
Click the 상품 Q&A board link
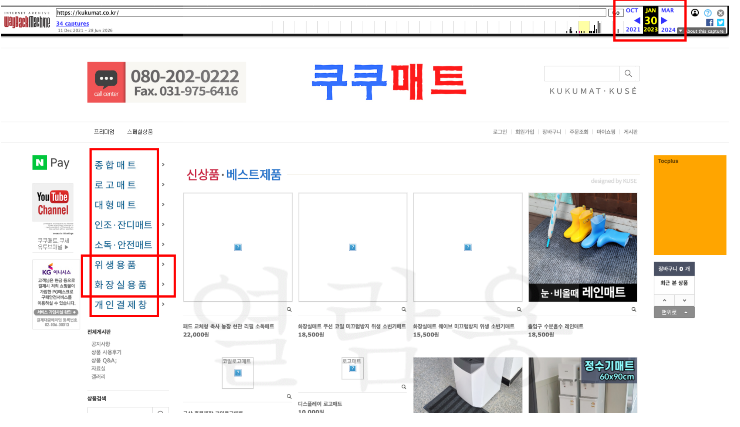click(104, 360)
